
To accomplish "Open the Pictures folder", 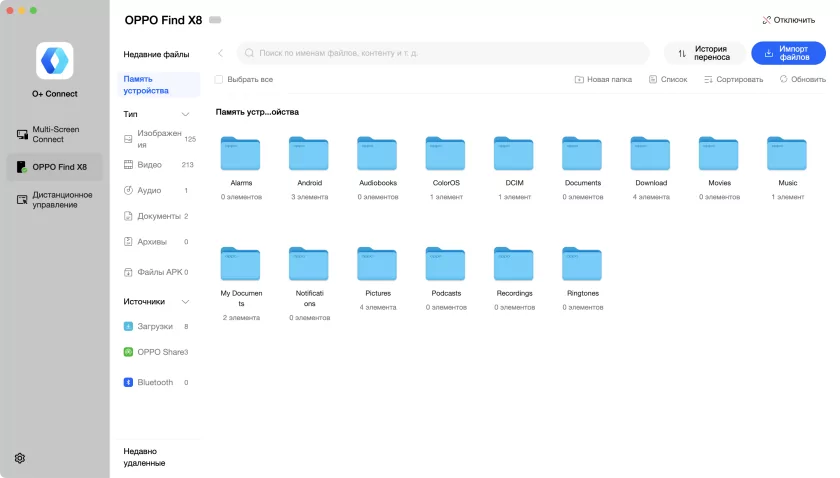I will (x=377, y=264).
